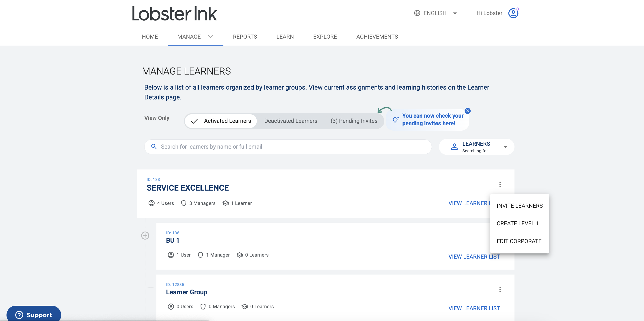
Task: Open the Service Excellence three-dot menu
Action: pos(500,185)
